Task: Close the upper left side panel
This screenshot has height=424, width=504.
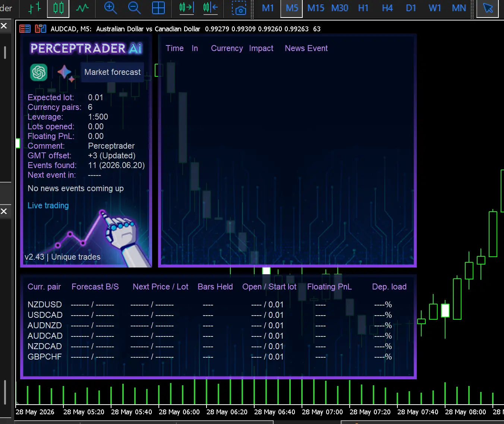Action: [4, 26]
